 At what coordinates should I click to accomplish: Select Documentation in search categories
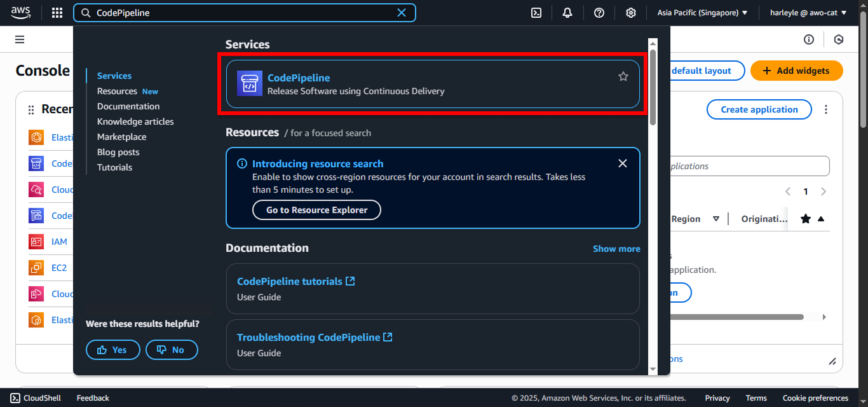tap(128, 106)
